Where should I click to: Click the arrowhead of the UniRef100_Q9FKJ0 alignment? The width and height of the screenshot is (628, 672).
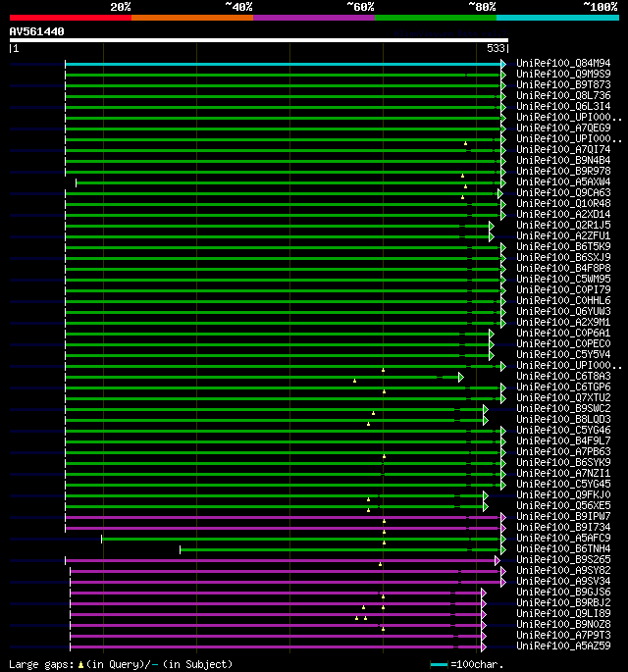486,495
